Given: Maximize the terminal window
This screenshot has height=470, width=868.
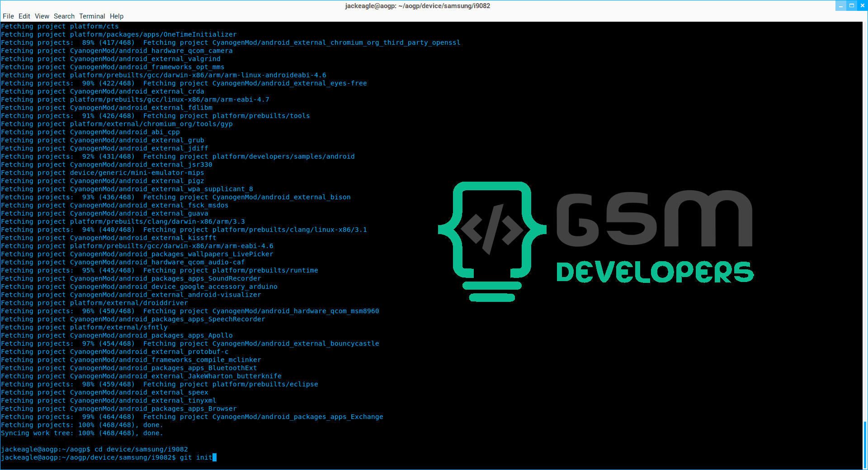Looking at the screenshot, I should click(x=852, y=6).
